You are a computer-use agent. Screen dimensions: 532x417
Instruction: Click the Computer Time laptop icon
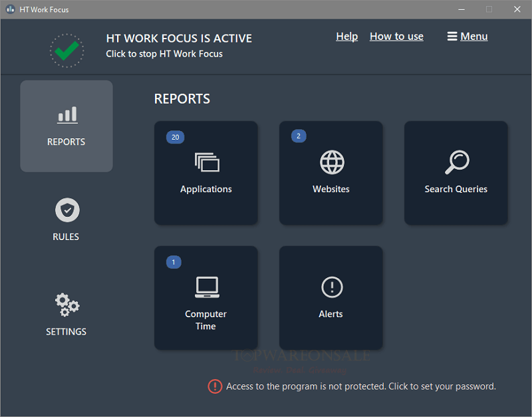point(207,287)
